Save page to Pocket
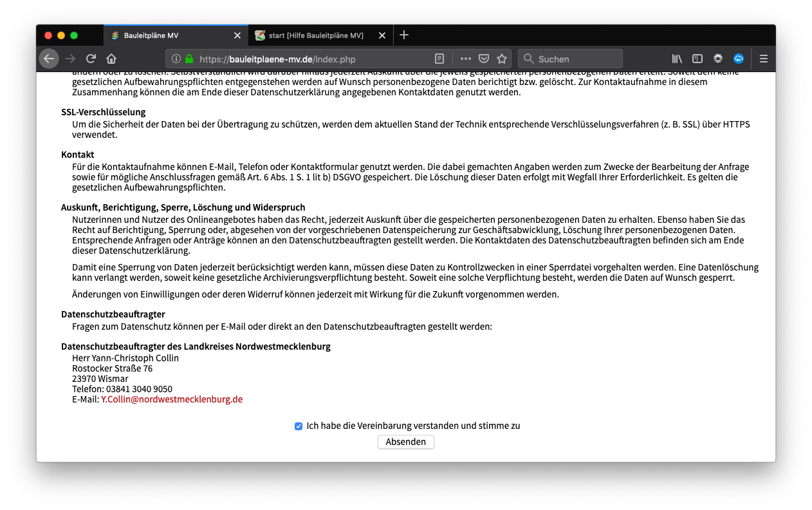The image size is (812, 510). [x=484, y=59]
